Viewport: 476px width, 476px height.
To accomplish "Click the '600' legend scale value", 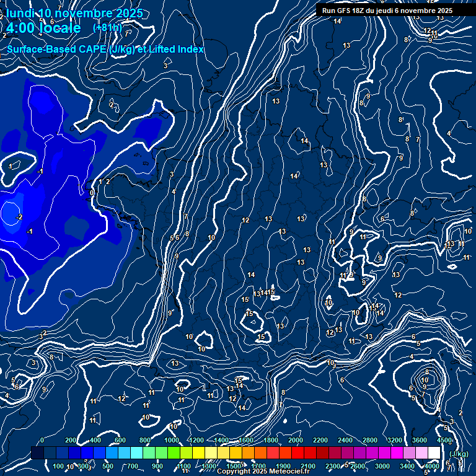I will point(120,440).
